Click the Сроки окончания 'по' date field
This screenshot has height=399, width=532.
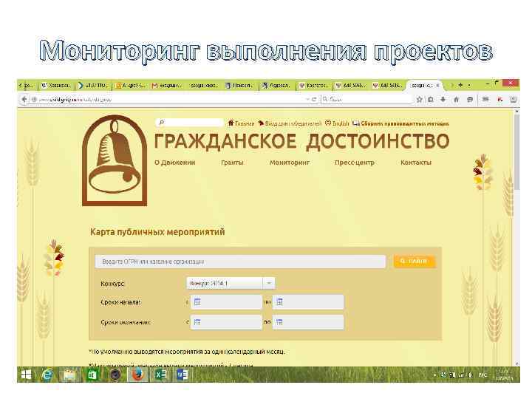(308, 322)
